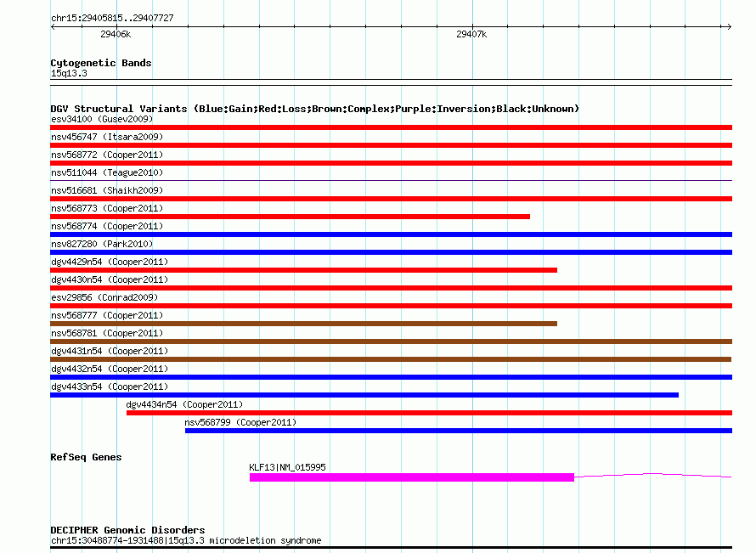Viewport: 756px width, 553px height.
Task: Click the KLF13|NM_015995 gene label
Action: click(x=287, y=467)
